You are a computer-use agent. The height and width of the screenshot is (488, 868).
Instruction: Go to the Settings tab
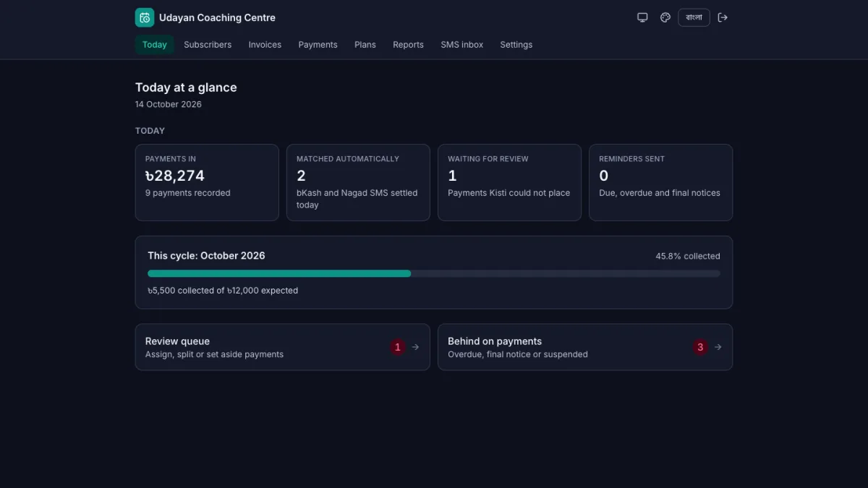click(516, 45)
